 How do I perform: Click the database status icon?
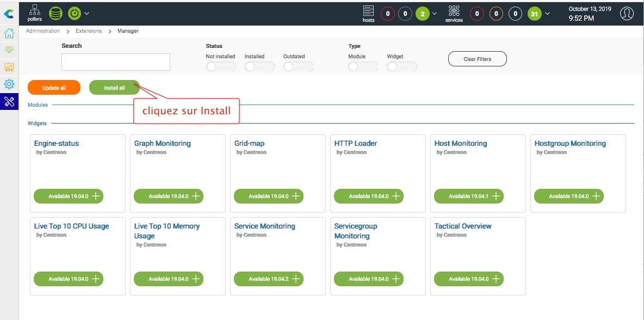tap(55, 13)
